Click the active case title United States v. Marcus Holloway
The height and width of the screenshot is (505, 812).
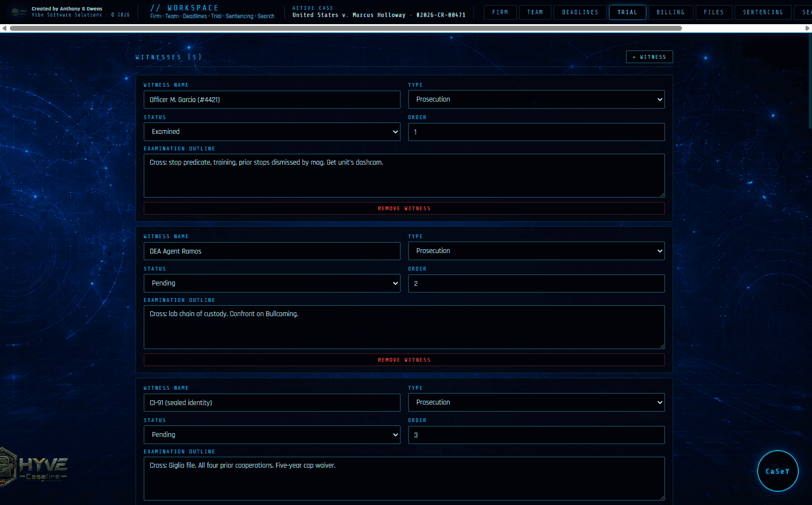pyautogui.click(x=349, y=15)
